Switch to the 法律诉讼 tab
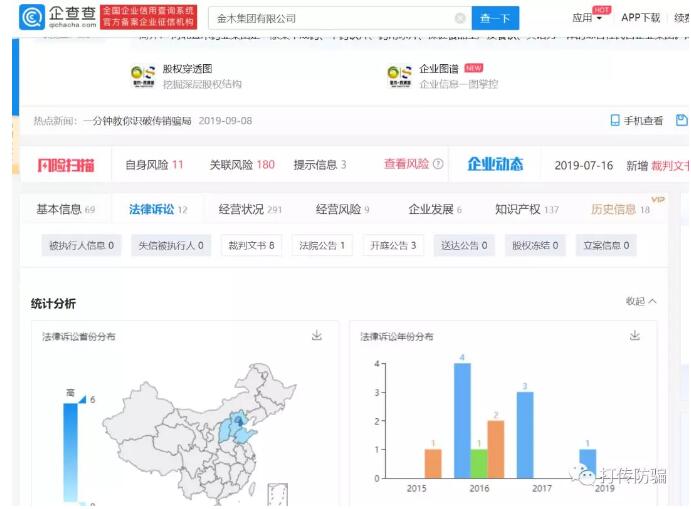This screenshot has width=691, height=509. 158,209
